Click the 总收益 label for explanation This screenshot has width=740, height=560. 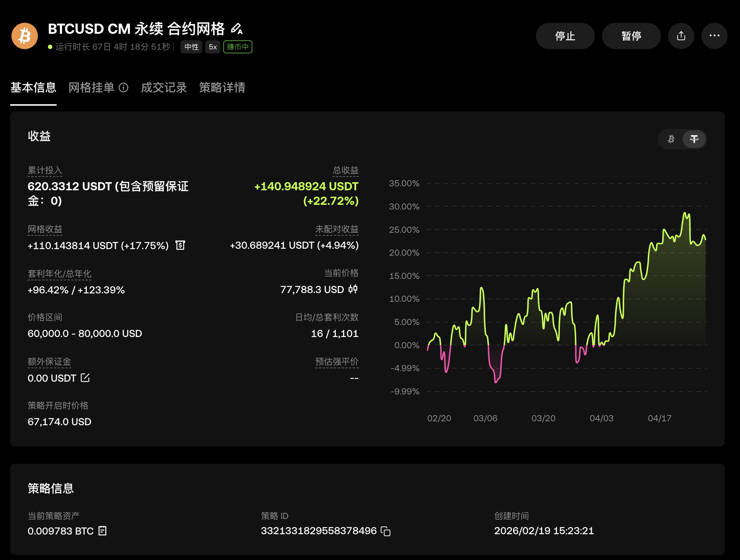click(345, 170)
